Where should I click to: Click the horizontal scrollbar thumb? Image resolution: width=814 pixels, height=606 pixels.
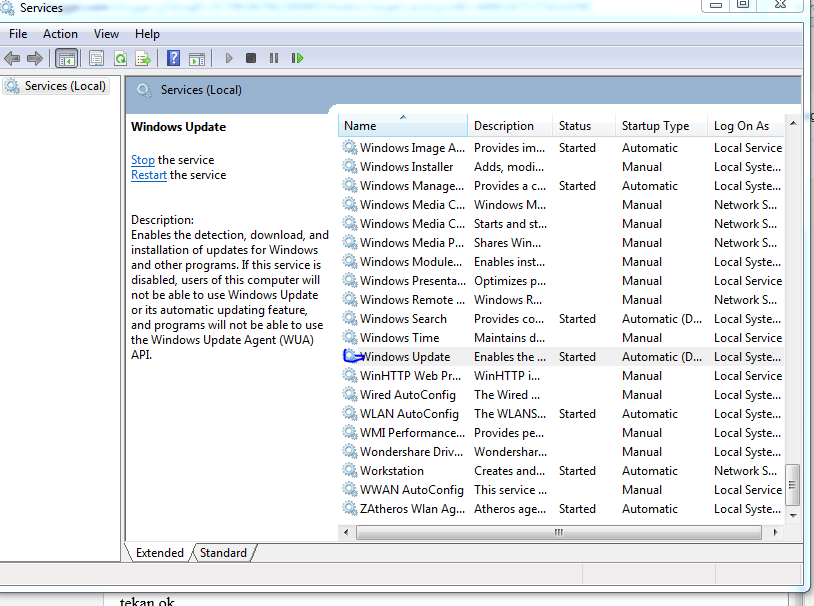(x=559, y=532)
